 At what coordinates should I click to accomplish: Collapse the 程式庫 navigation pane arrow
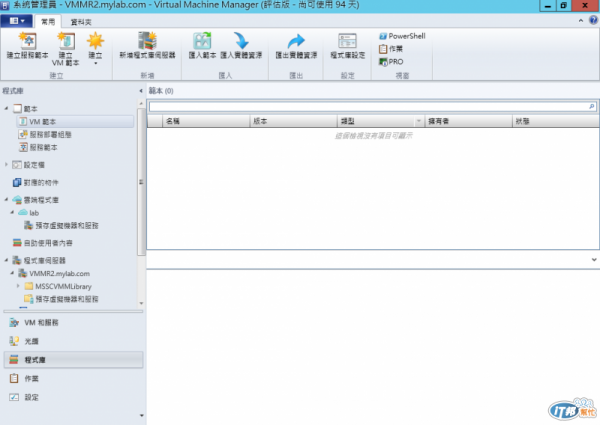(141, 91)
